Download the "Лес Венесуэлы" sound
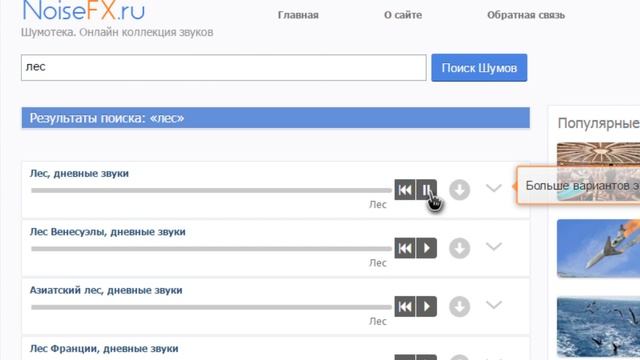Image resolution: width=640 pixels, height=360 pixels. pos(460,248)
